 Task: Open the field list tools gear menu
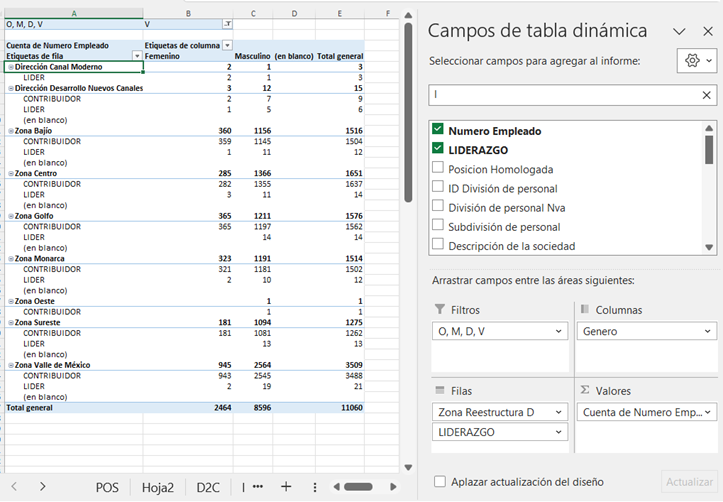tap(695, 61)
